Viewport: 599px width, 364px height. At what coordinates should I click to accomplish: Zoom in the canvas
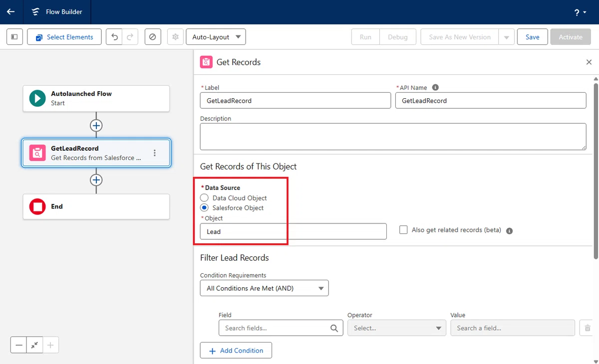tap(50, 345)
